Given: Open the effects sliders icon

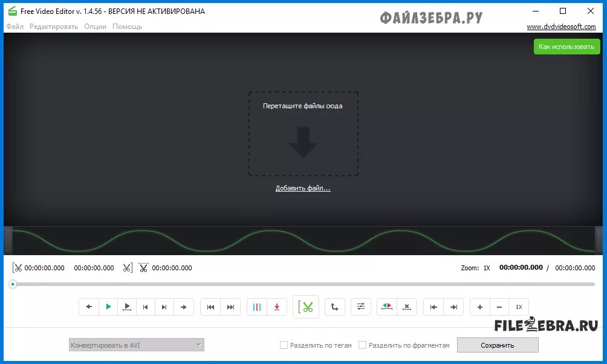Looking at the screenshot, I should tap(361, 307).
